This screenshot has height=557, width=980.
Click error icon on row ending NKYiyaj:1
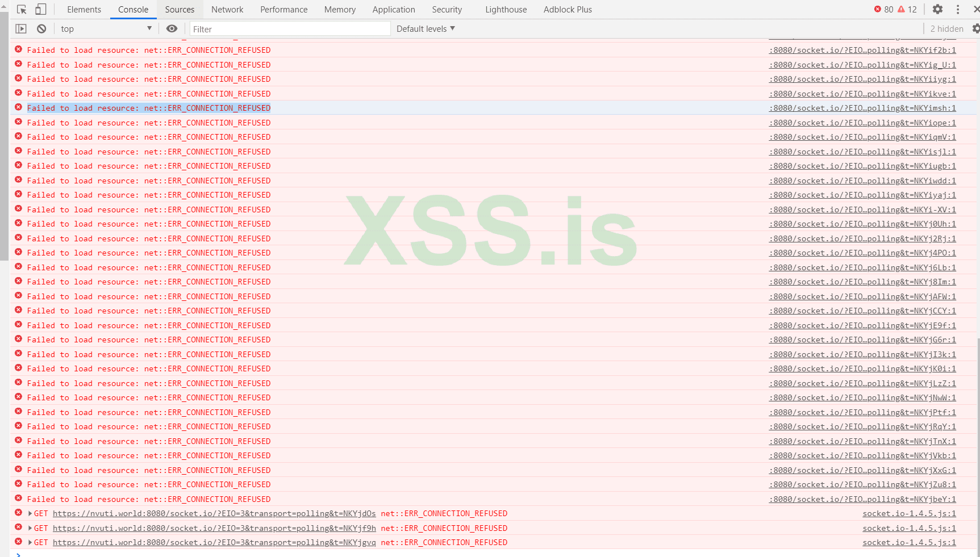pos(19,194)
